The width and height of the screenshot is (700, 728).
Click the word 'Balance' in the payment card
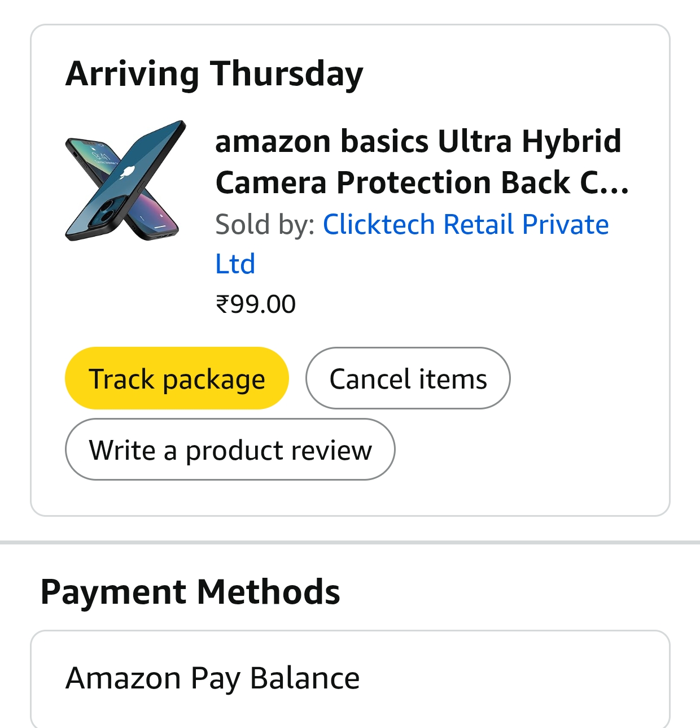pyautogui.click(x=304, y=678)
